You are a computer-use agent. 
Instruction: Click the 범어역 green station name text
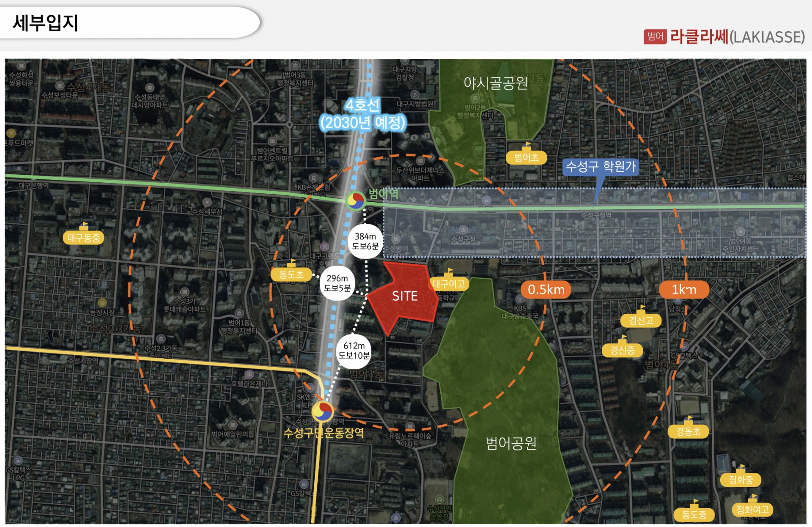click(383, 194)
